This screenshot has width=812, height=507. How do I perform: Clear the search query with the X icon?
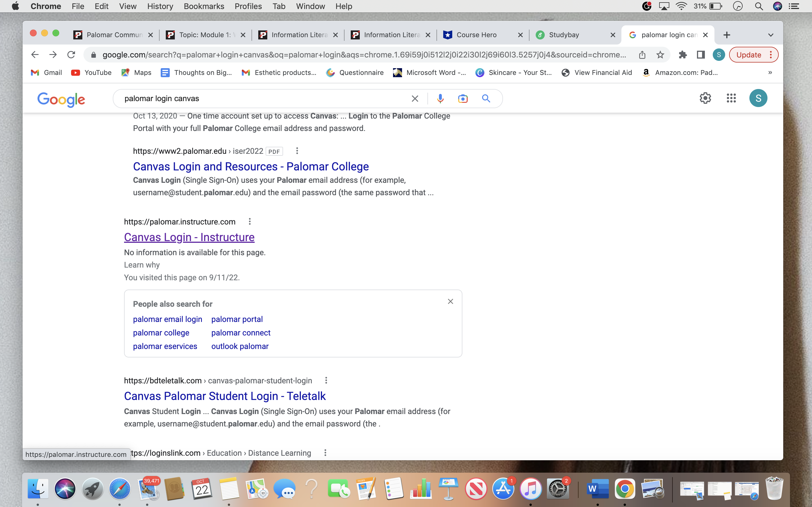coord(415,98)
